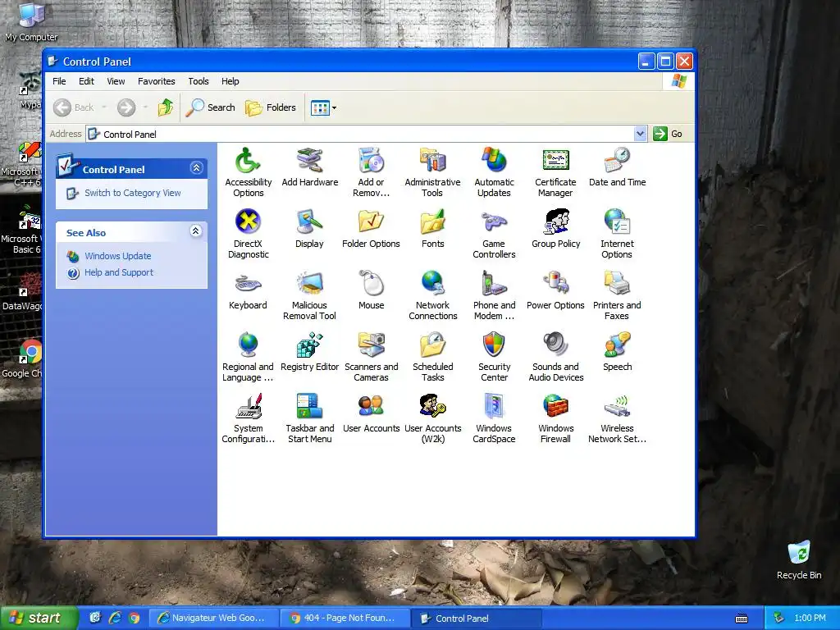Image resolution: width=840 pixels, height=630 pixels.
Task: Click the Address bar field
Action: pos(366,134)
